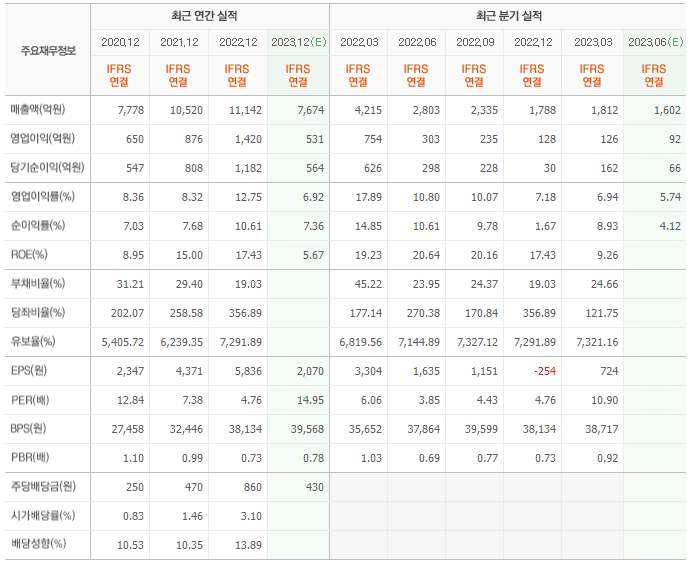Select sales value 11,142
This screenshot has height=563, width=690.
point(246,110)
